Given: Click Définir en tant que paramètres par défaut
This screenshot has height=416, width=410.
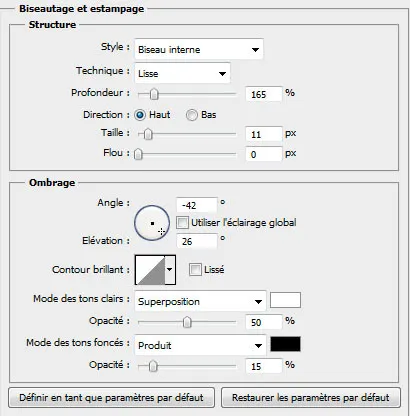Looking at the screenshot, I should (111, 398).
